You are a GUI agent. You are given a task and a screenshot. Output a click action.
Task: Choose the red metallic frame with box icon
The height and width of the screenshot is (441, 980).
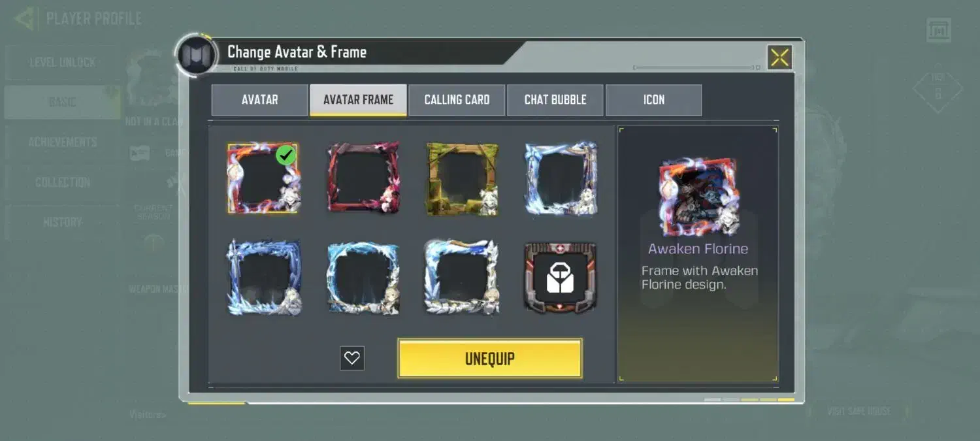click(x=561, y=277)
